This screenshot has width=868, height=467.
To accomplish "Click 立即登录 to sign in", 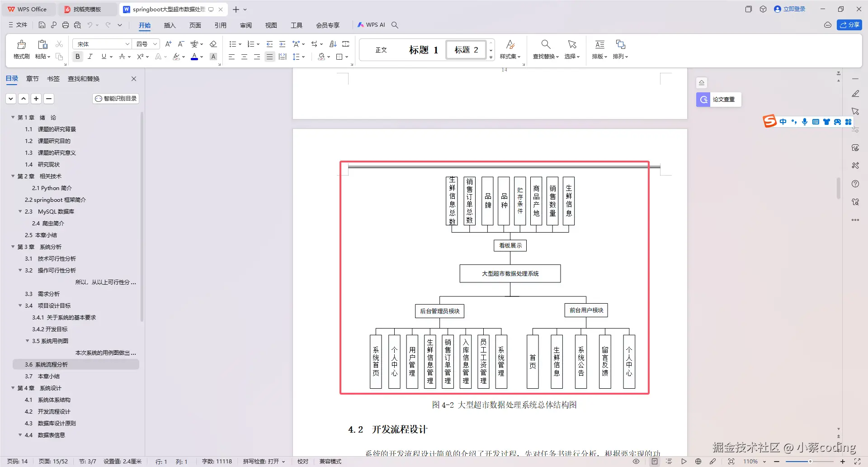I will point(789,9).
